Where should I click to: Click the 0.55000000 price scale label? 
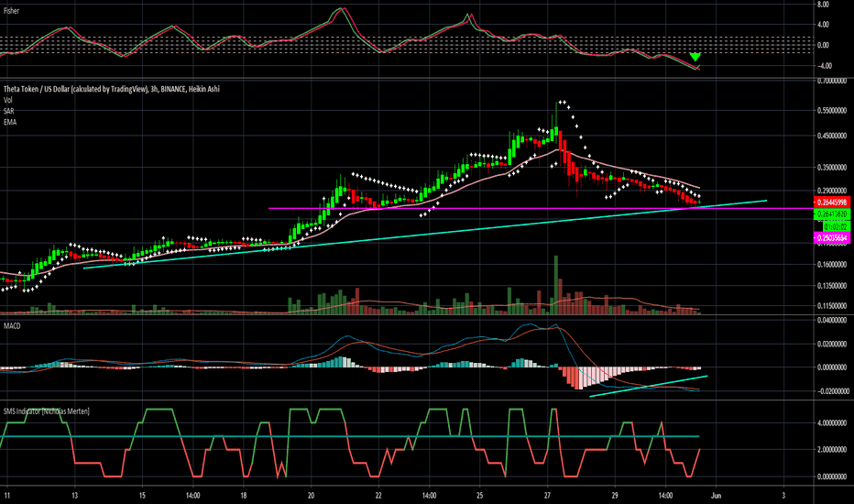coord(832,110)
